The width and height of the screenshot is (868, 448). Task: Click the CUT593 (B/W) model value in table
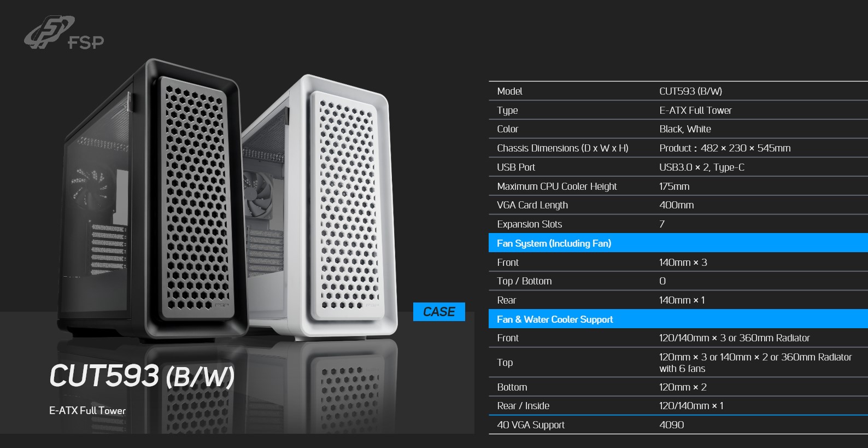690,91
